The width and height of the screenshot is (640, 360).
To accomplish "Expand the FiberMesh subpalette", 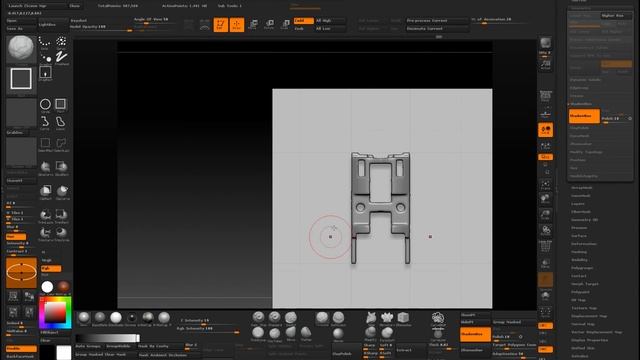I will click(x=581, y=212).
